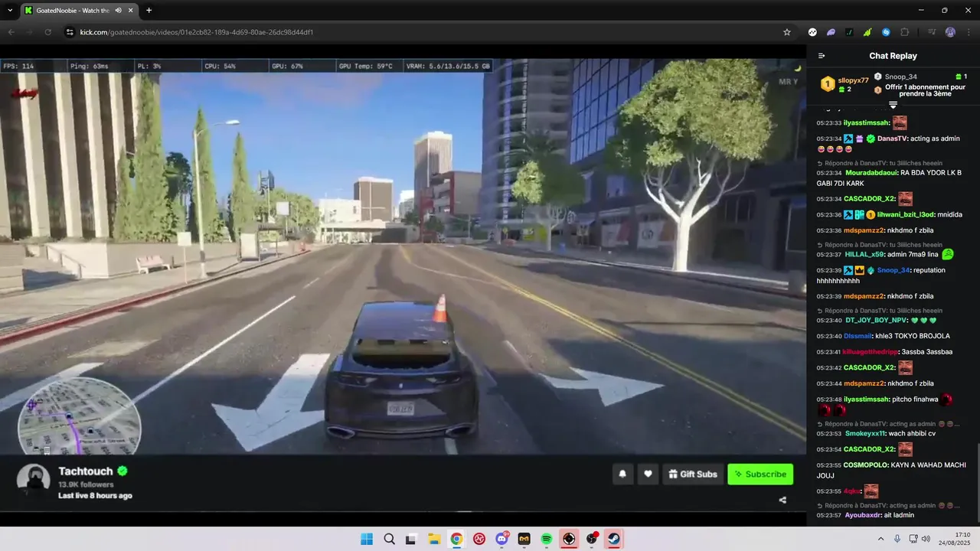The height and width of the screenshot is (551, 980).
Task: Click the HILLAL_x59 username
Action: 864,254
